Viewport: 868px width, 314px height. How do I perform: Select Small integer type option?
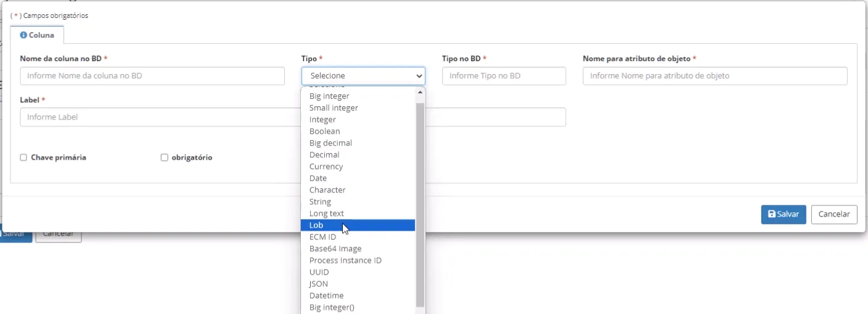pyautogui.click(x=358, y=108)
